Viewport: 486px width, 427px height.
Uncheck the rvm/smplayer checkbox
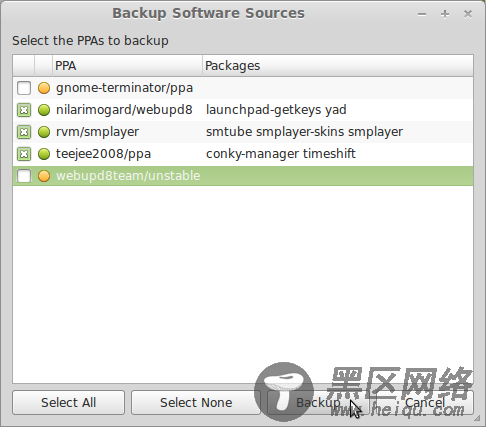coord(24,132)
